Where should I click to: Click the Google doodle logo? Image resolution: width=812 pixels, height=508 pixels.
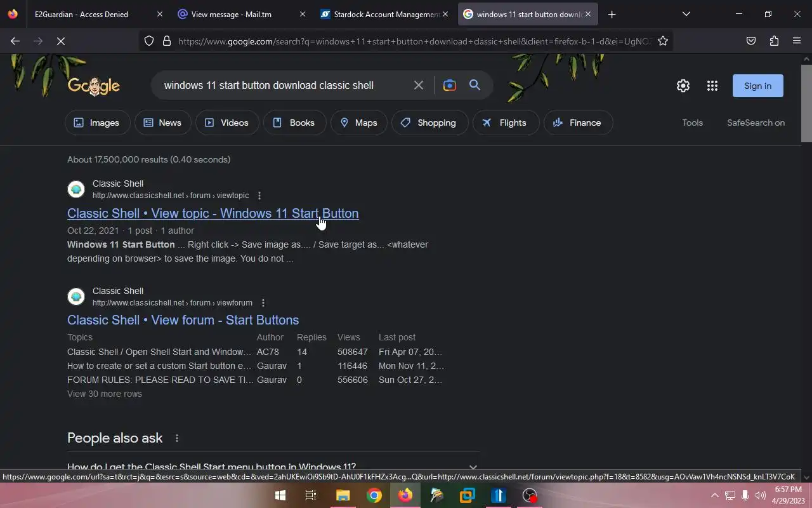[94, 86]
